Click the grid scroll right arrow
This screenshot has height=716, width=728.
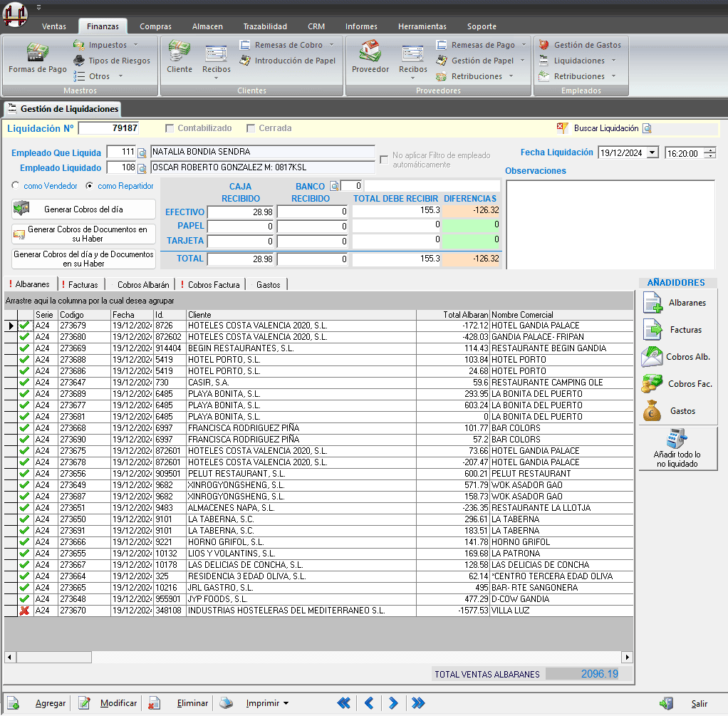[x=628, y=657]
